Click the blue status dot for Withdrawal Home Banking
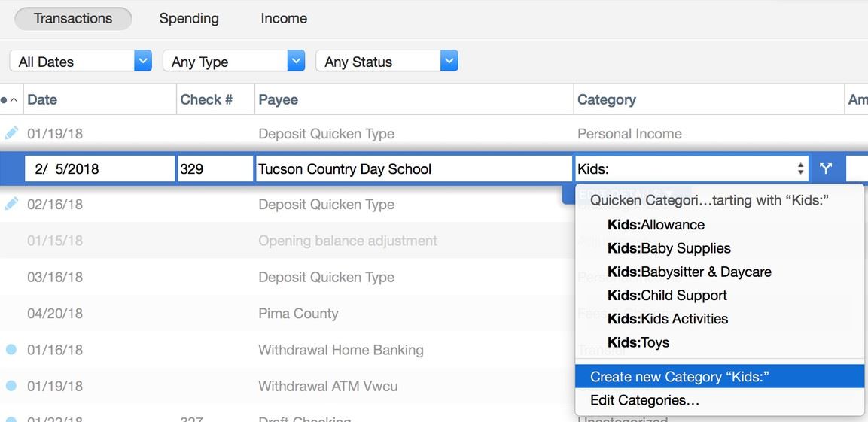The image size is (868, 422). [x=11, y=350]
